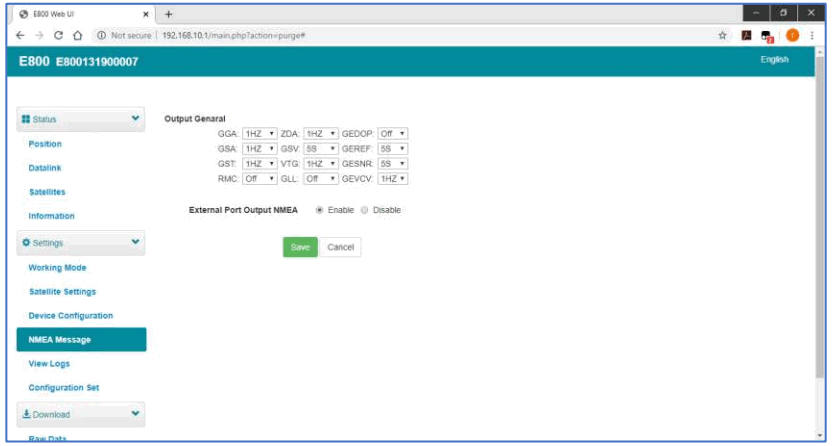Screen dimensions: 833x446
Task: Open the Datalink page
Action: tap(45, 168)
